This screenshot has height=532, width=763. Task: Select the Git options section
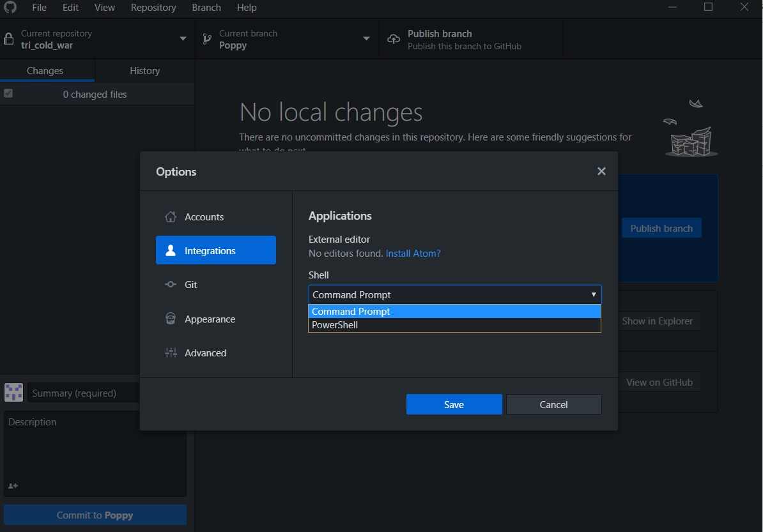tap(215, 284)
